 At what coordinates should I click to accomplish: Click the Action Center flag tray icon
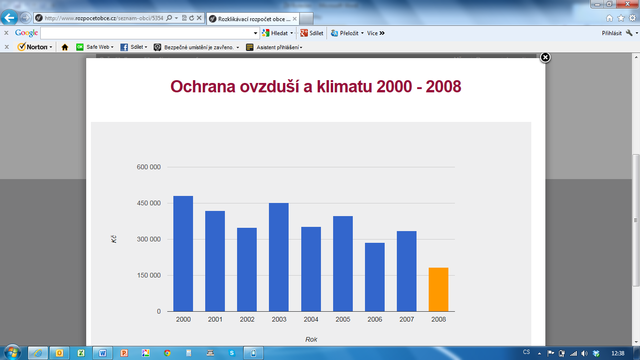pyautogui.click(x=551, y=353)
